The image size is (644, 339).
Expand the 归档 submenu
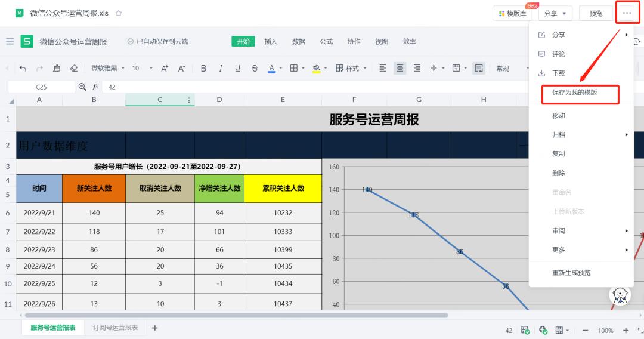click(581, 134)
